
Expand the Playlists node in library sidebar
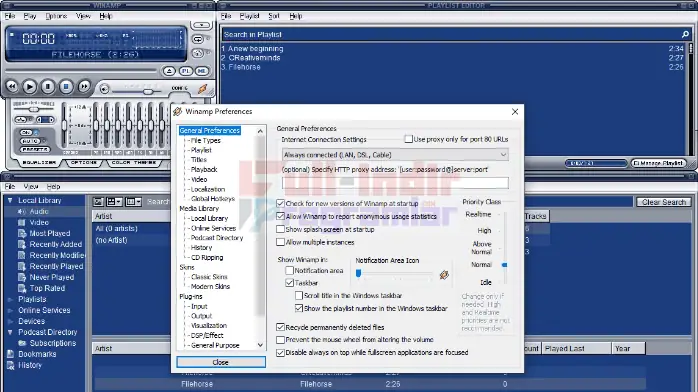pos(10,299)
